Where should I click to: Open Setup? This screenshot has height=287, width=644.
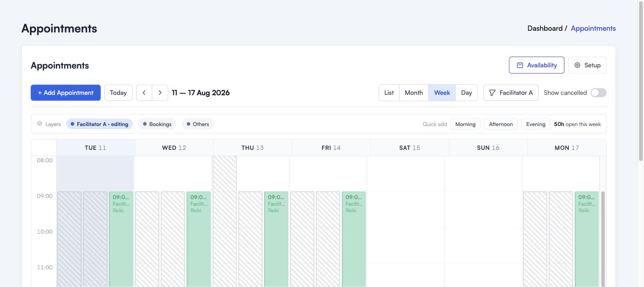pos(587,65)
